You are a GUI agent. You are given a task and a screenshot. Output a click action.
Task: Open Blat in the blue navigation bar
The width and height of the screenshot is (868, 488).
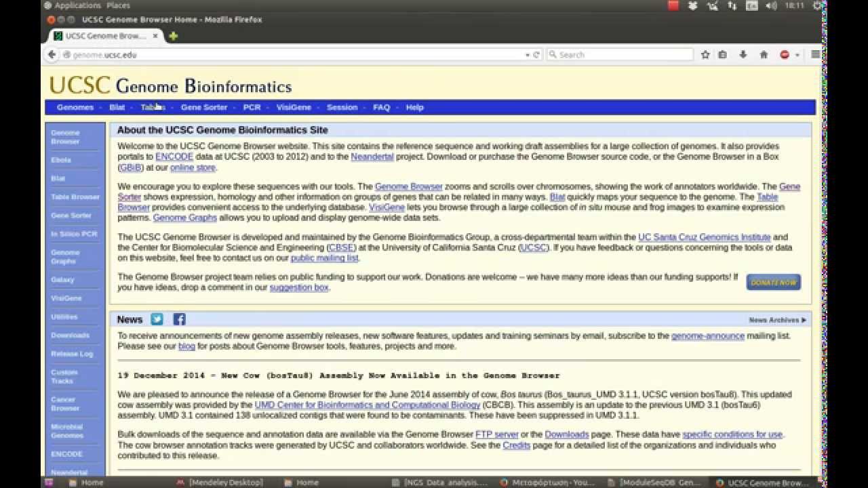(117, 107)
